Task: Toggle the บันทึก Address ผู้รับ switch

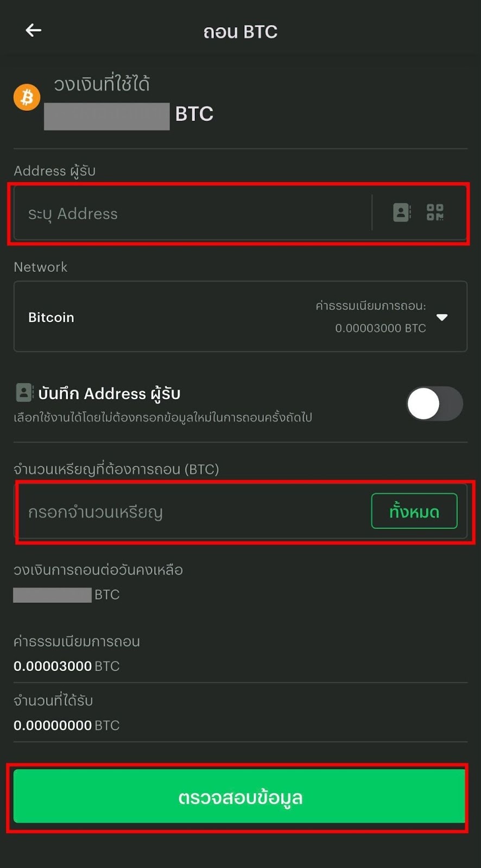Action: [x=434, y=404]
